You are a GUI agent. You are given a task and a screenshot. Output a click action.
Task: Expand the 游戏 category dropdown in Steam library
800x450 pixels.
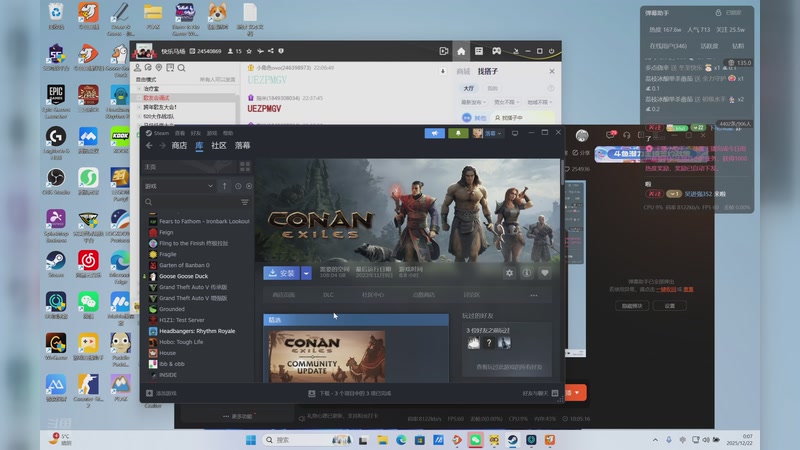179,186
